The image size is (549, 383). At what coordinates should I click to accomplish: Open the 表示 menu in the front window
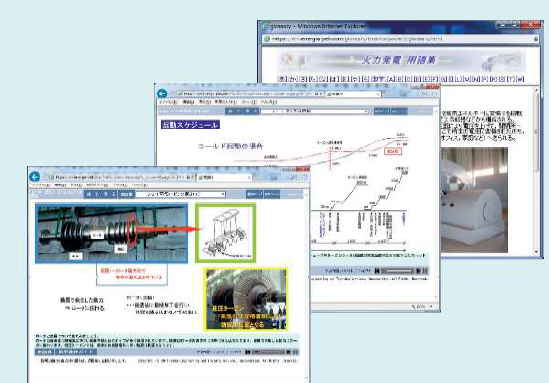click(77, 185)
